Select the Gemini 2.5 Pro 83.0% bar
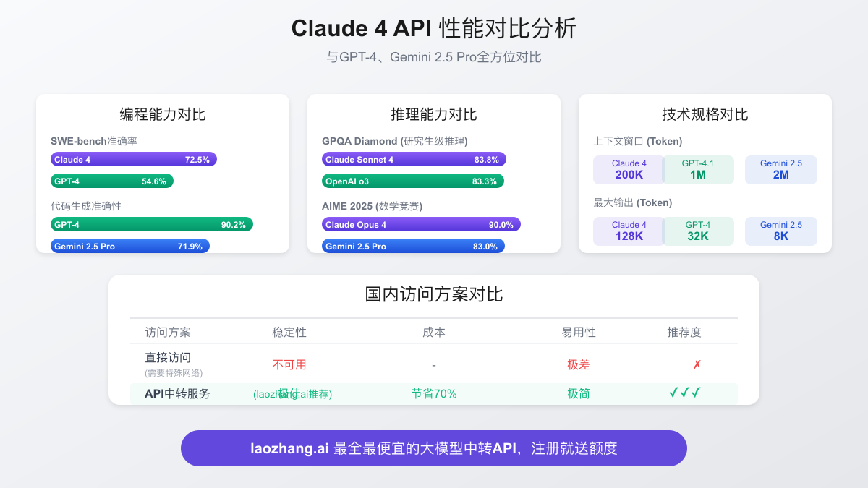The image size is (868, 488). click(x=413, y=247)
